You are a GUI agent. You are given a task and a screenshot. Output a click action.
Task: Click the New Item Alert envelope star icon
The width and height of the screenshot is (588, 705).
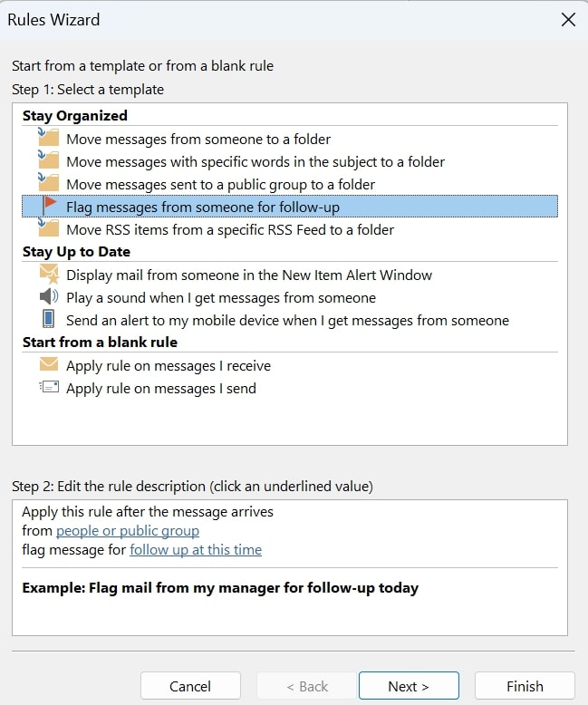click(49, 274)
